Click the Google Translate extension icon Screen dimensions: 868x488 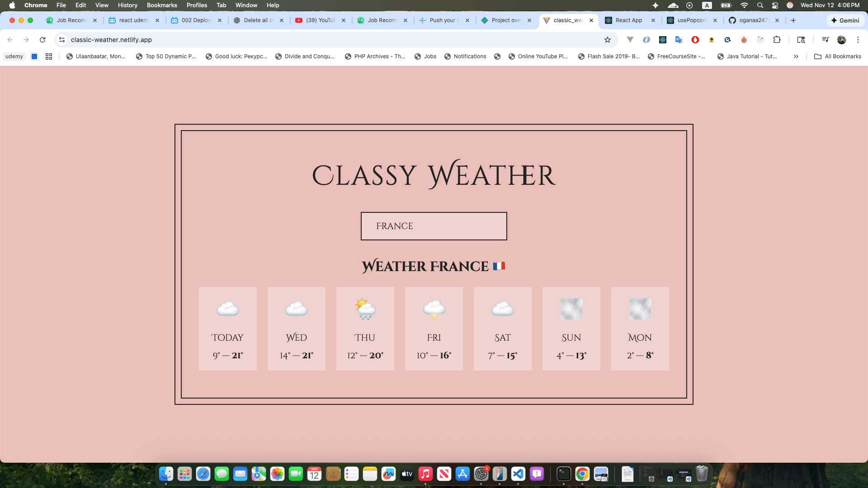point(679,40)
